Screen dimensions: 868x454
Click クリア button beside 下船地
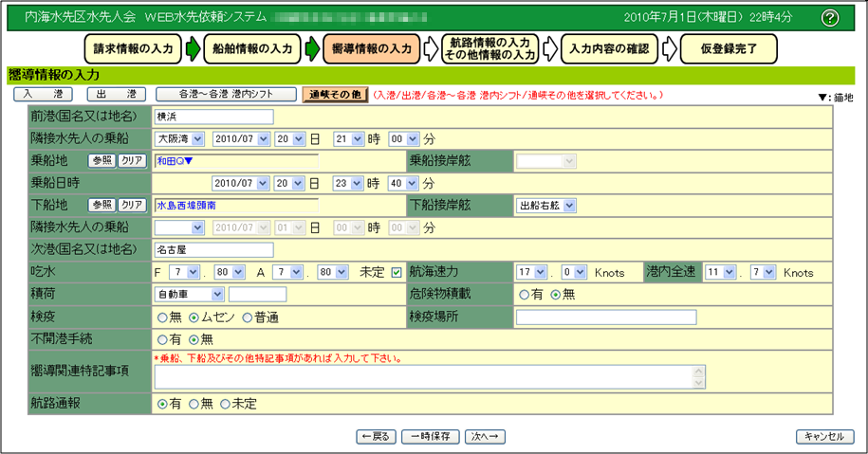(x=131, y=205)
